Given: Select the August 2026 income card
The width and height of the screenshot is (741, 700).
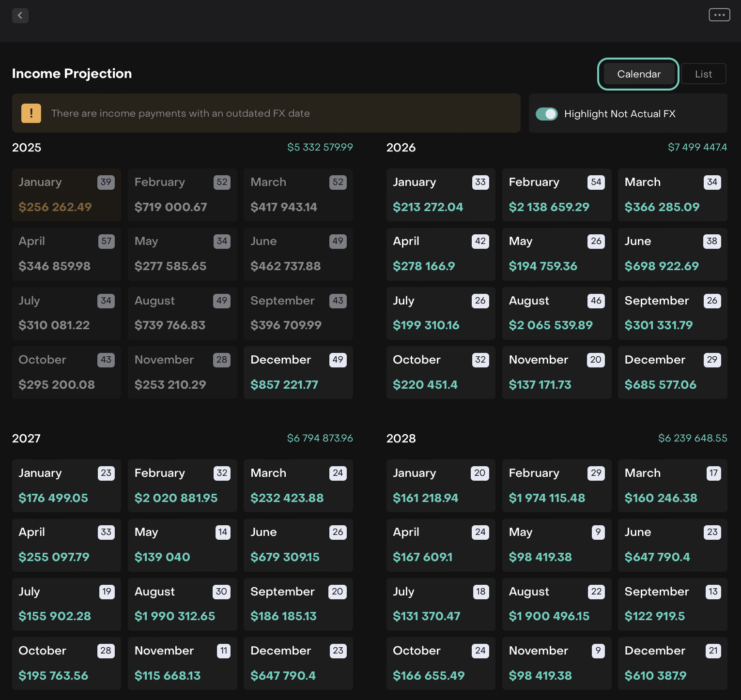Looking at the screenshot, I should (x=556, y=313).
